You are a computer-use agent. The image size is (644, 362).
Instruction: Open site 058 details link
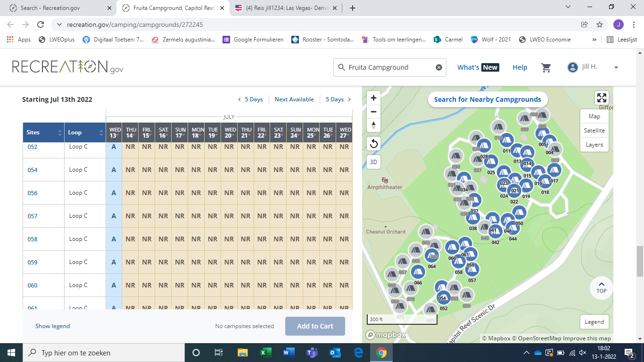click(33, 239)
